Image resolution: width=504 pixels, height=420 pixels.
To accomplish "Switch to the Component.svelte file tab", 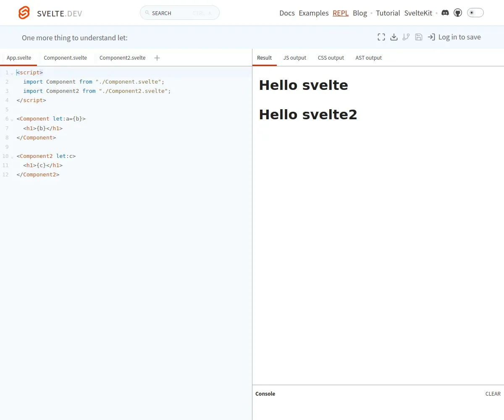I will [x=65, y=58].
